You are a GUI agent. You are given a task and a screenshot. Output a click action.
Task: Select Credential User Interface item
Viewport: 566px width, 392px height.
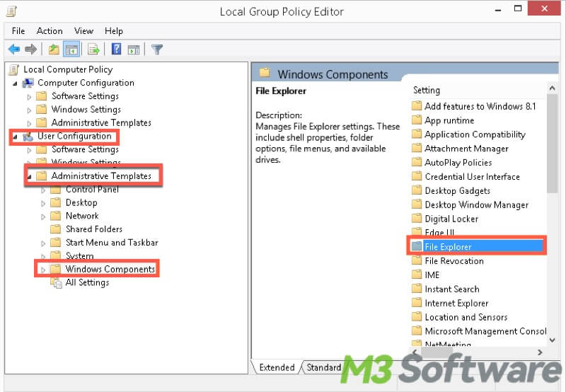point(472,176)
